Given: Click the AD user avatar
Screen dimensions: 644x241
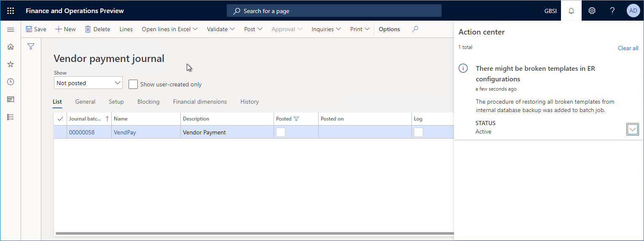Looking at the screenshot, I should coord(633,11).
